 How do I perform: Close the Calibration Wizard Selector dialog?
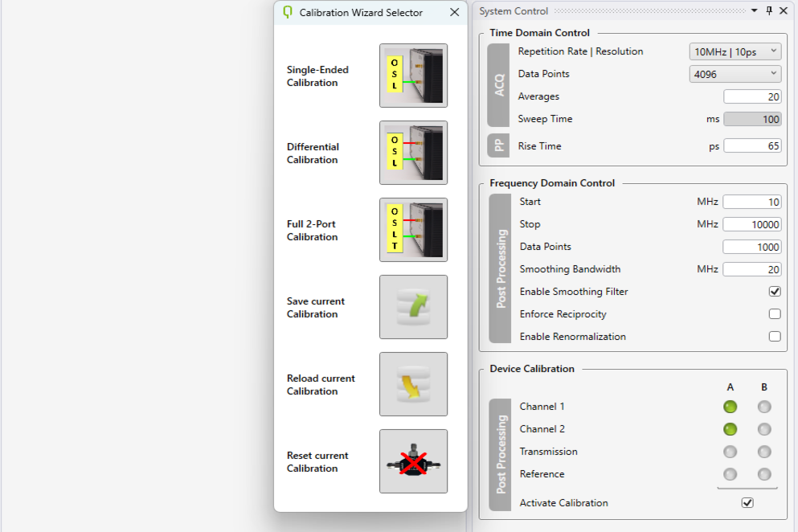pyautogui.click(x=455, y=12)
